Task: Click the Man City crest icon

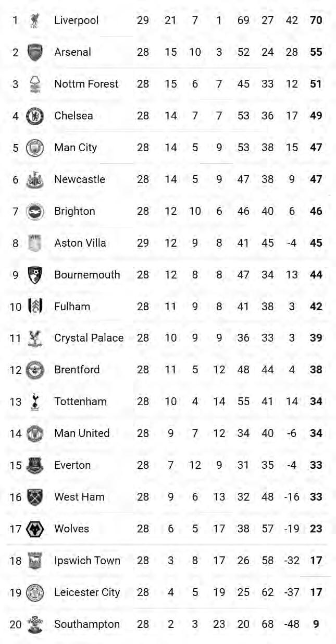Action: pos(35,148)
